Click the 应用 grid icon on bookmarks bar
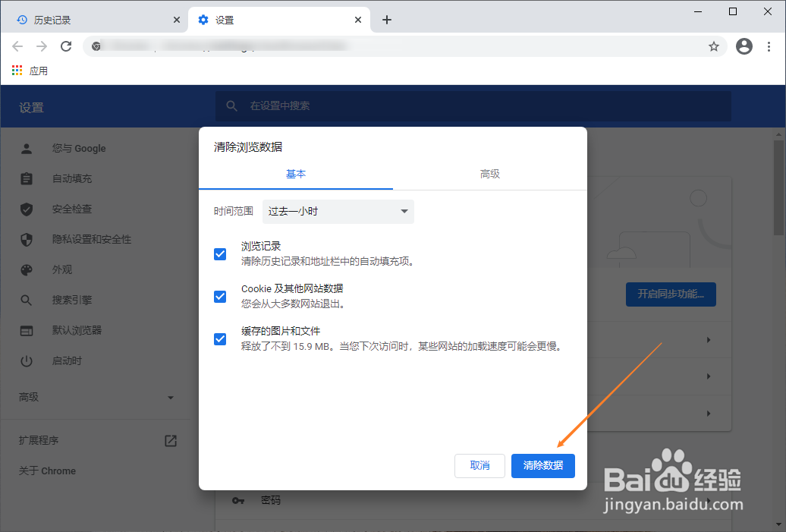The width and height of the screenshot is (786, 532). coord(17,70)
